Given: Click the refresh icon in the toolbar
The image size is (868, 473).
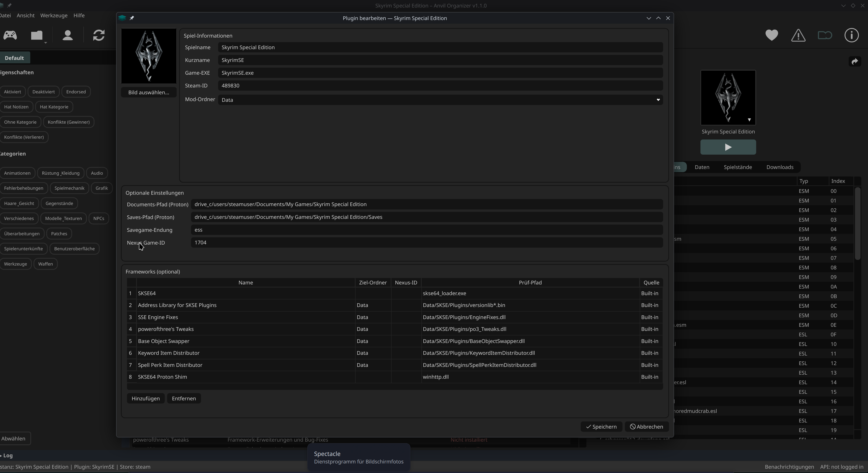Looking at the screenshot, I should point(98,35).
